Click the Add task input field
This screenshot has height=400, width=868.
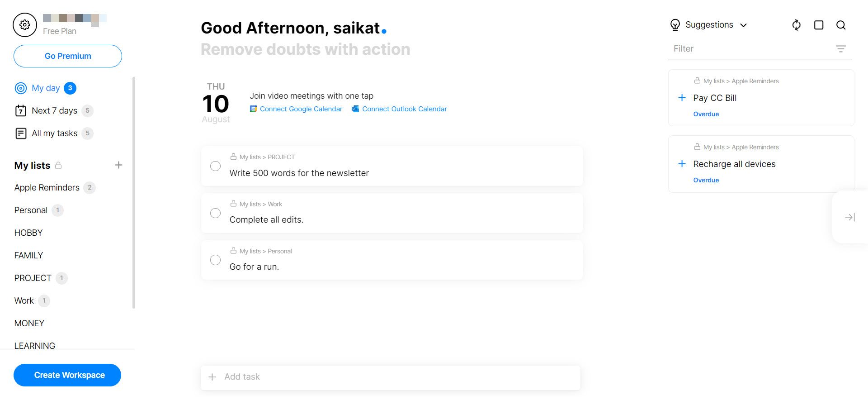pos(391,377)
